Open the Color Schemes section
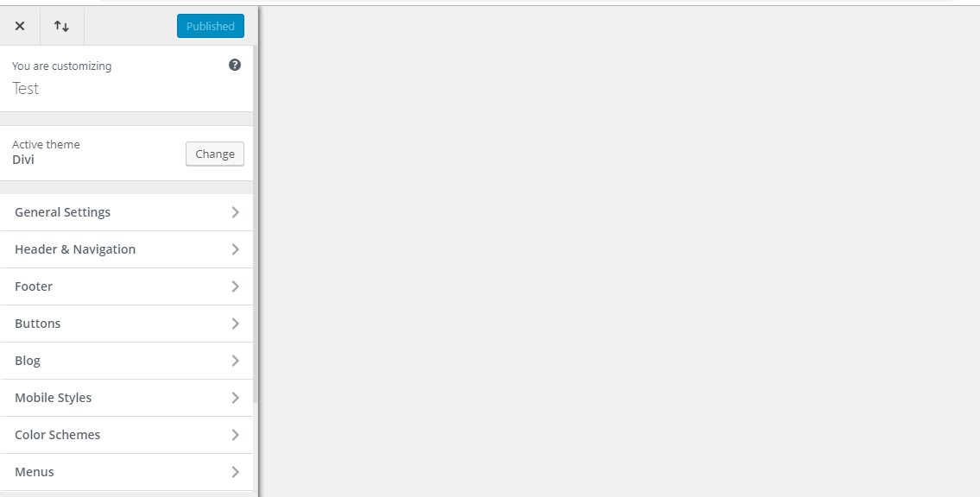 127,435
